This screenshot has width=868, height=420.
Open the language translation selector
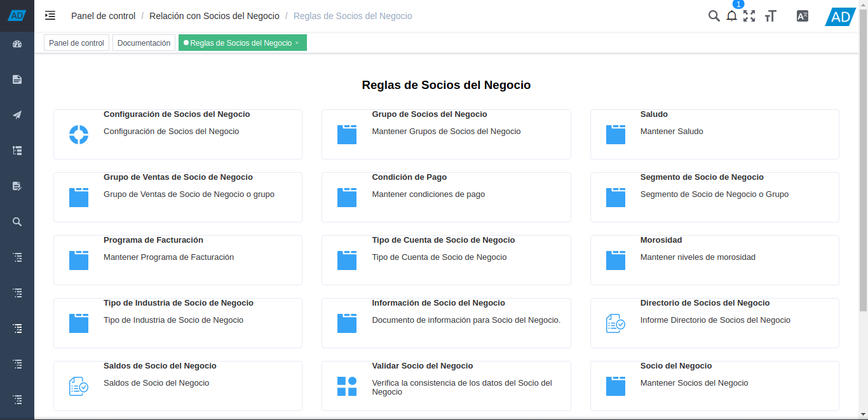tap(802, 16)
